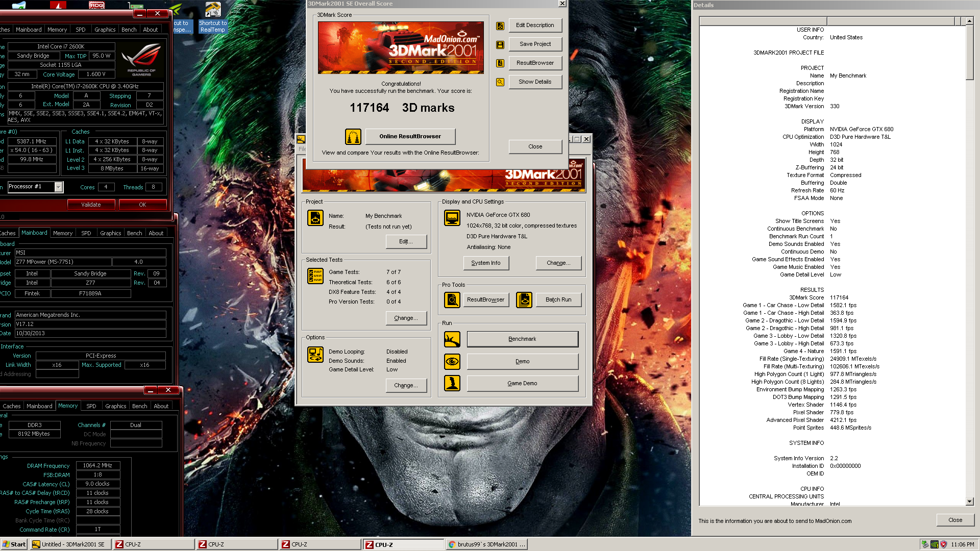This screenshot has height=551, width=980.
Task: Click OK in CPU-Z CPU window
Action: (142, 205)
